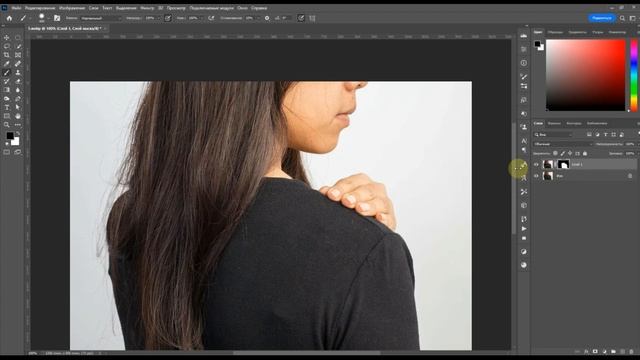Click add layer style fx icon
Viewport: 640px width, 360px height.
pyautogui.click(x=587, y=351)
